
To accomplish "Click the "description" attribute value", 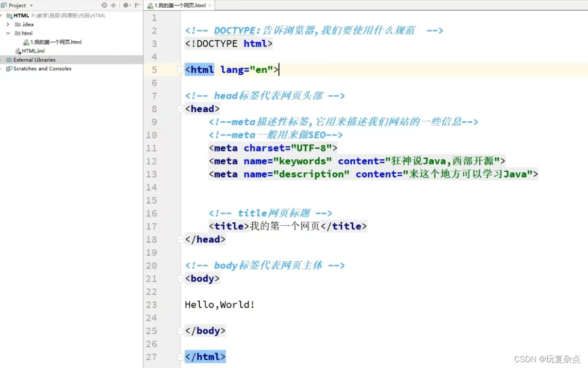I will coord(311,174).
